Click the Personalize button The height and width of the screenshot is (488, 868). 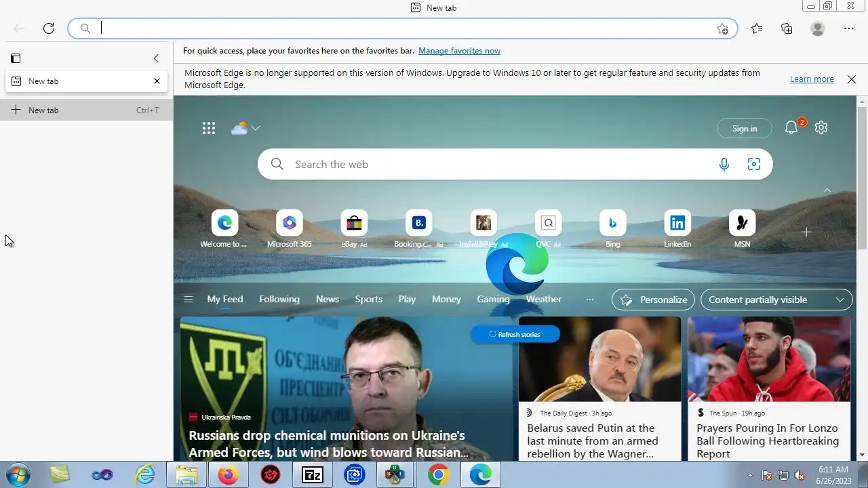[654, 300]
